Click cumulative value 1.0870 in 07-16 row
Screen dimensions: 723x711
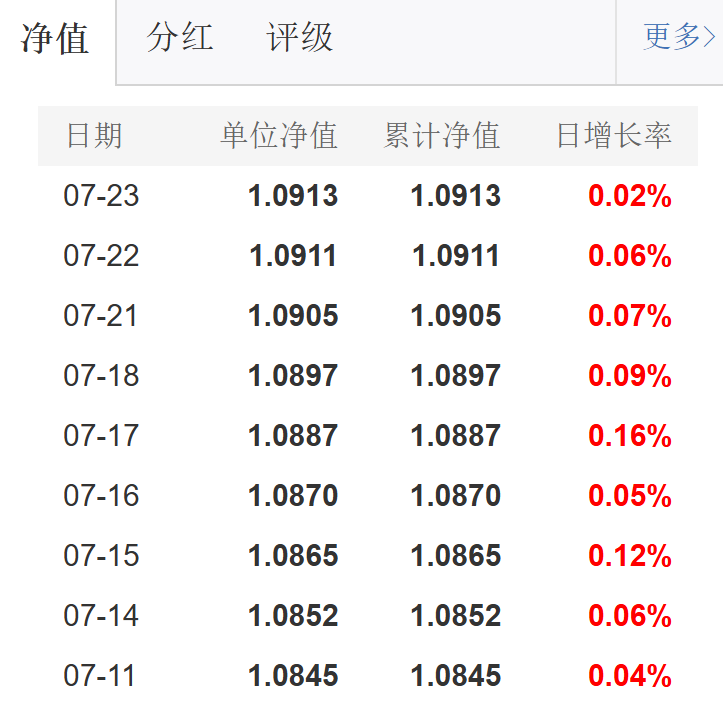click(456, 495)
